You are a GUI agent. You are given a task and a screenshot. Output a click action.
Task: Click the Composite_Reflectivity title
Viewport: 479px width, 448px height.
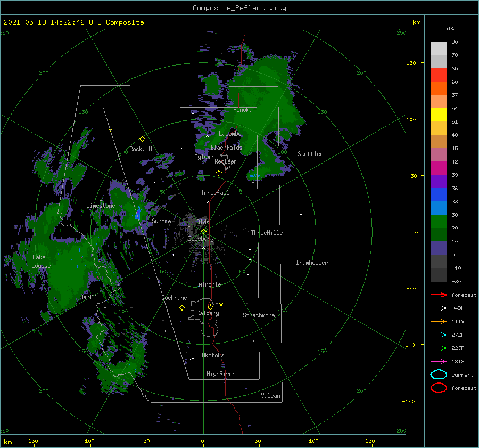(x=240, y=8)
